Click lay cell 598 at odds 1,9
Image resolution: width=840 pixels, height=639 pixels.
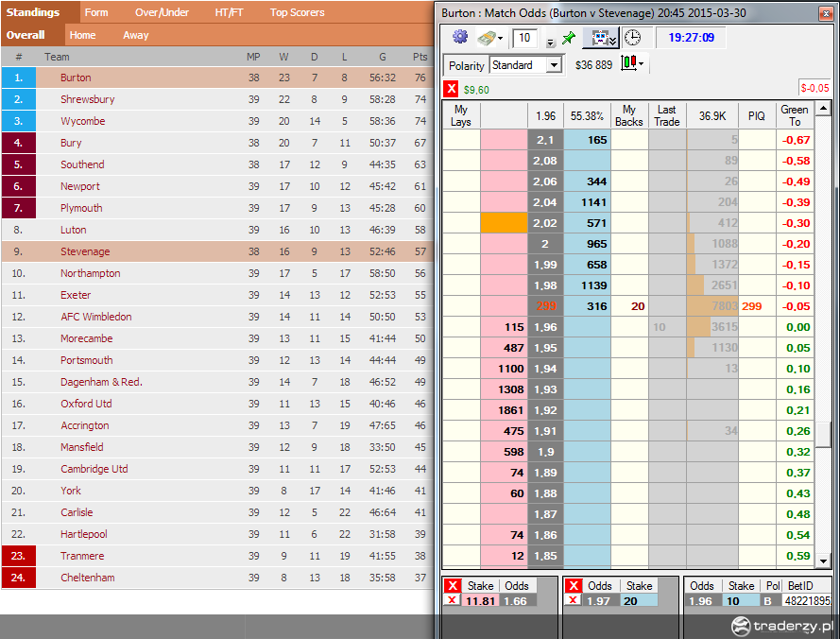tap(504, 452)
